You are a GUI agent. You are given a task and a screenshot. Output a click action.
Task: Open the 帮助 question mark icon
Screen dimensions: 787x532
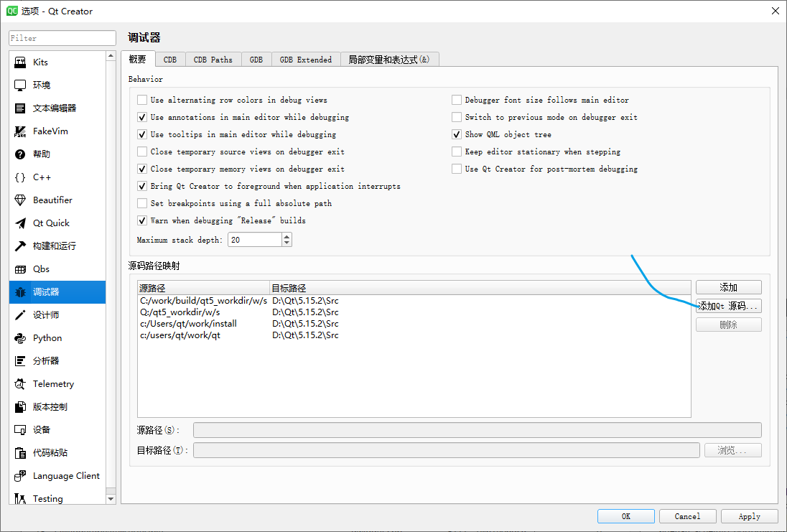(x=20, y=154)
